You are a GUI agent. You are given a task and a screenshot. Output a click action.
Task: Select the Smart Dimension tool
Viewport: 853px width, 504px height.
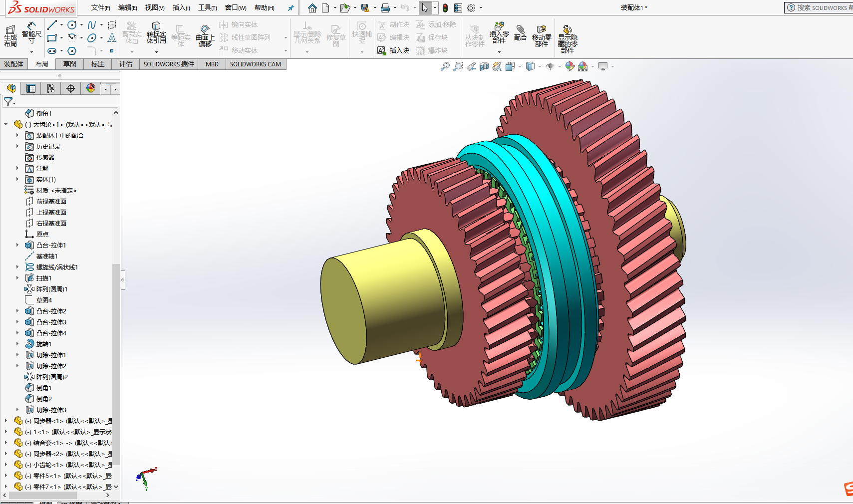tap(31, 32)
